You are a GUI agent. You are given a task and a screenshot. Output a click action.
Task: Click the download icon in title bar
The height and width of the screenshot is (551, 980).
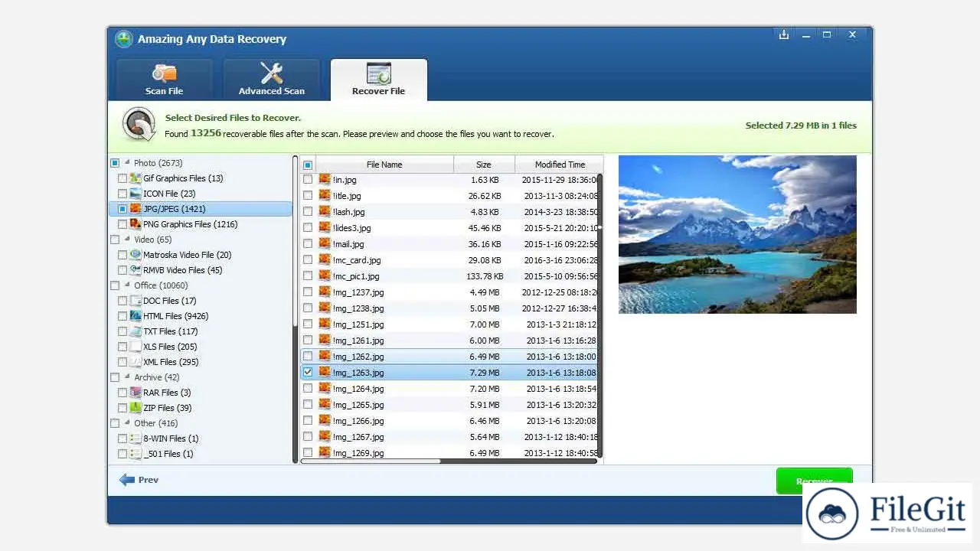click(783, 34)
